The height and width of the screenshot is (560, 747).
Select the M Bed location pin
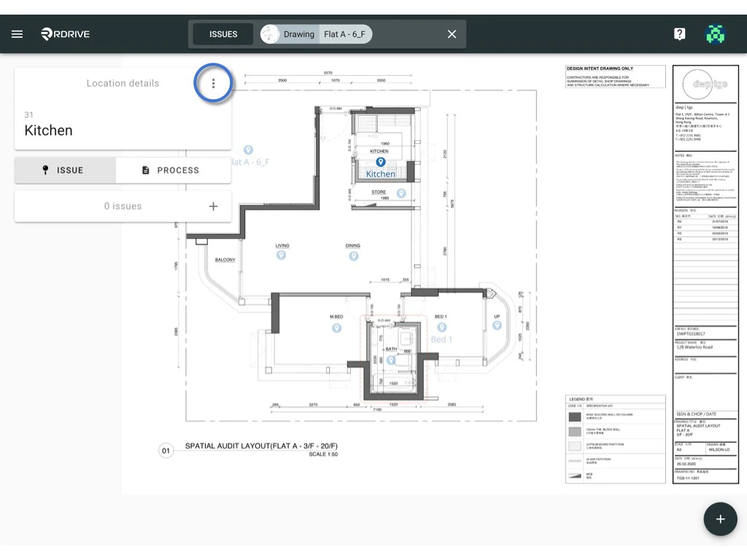[336, 328]
